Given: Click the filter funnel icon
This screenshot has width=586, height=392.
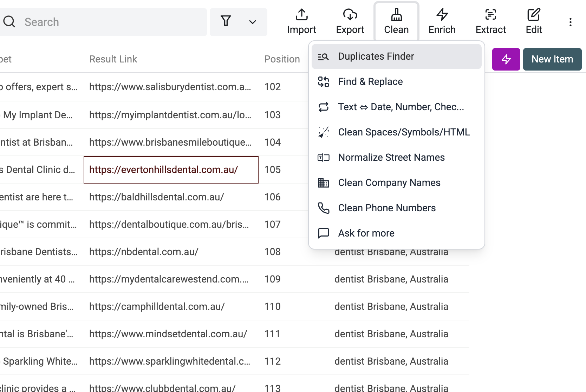Looking at the screenshot, I should (x=226, y=21).
